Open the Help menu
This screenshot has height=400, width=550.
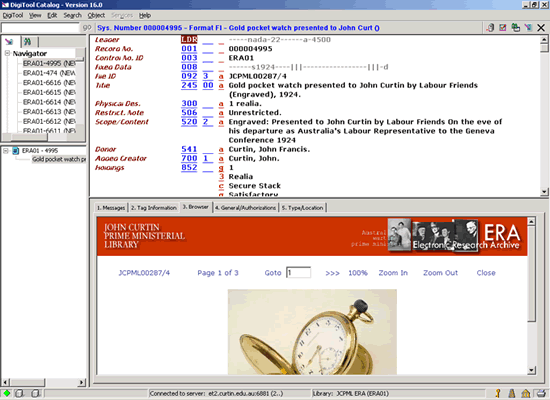tap(145, 15)
